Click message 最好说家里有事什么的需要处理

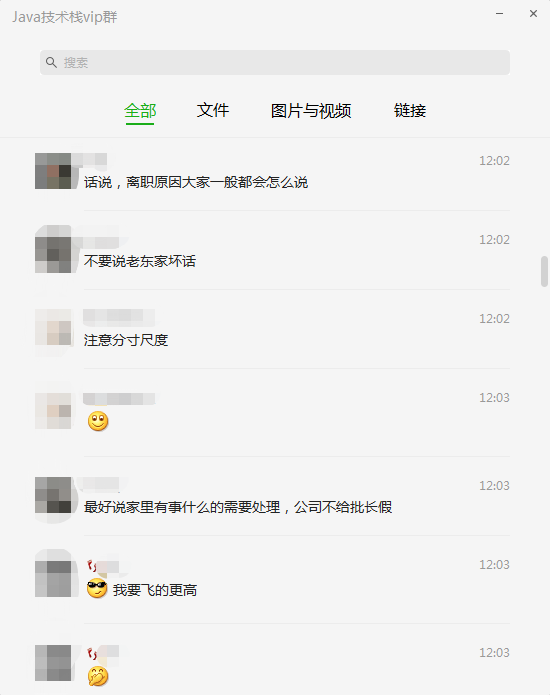point(238,507)
